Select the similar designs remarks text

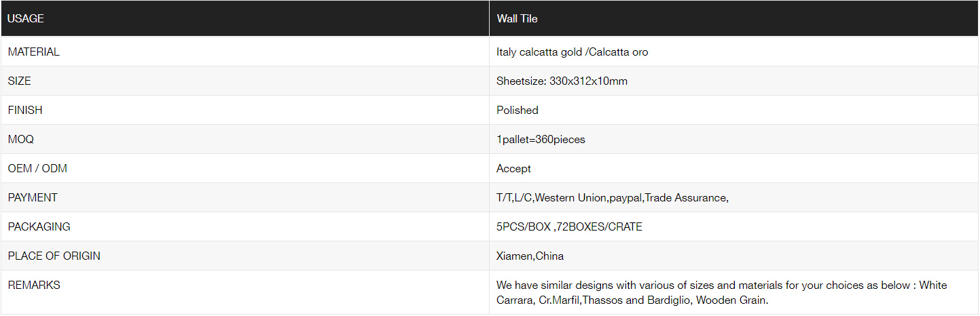722,292
